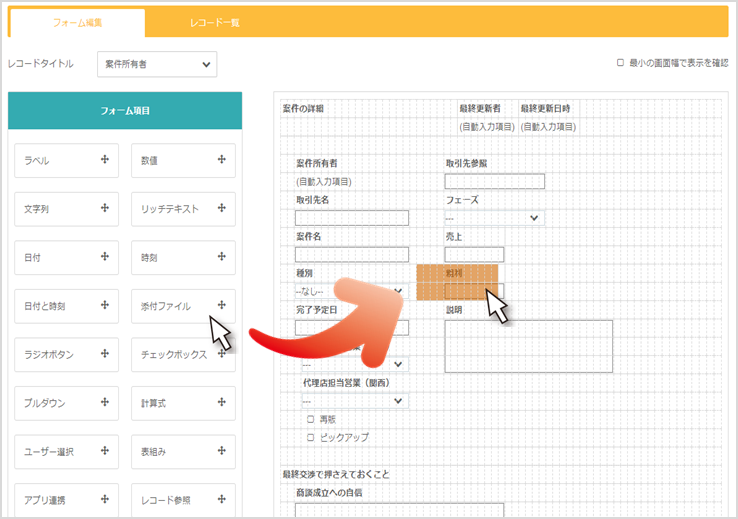Expand the 代理店担当営業（関西） dropdown
This screenshot has width=738, height=519.
pyautogui.click(x=355, y=401)
